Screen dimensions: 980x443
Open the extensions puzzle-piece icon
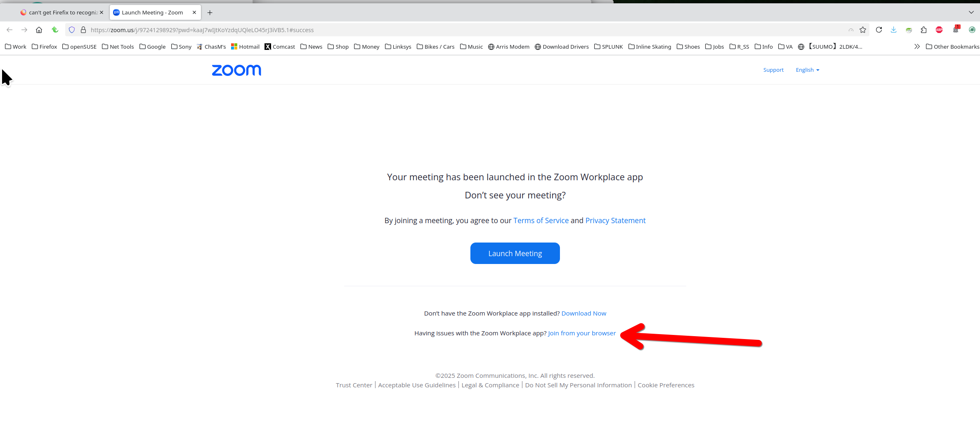pos(924,30)
